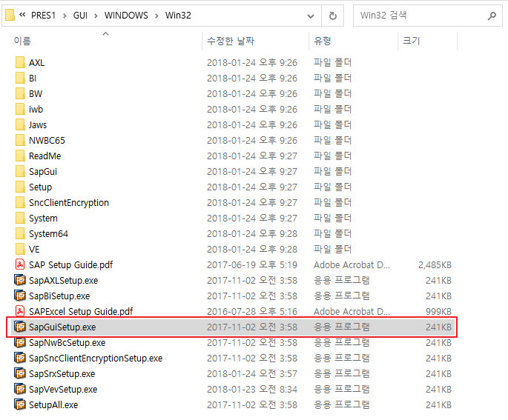This screenshot has height=420, width=508.
Task: Select the file name SapGuiSetup.exe
Action: pos(62,327)
